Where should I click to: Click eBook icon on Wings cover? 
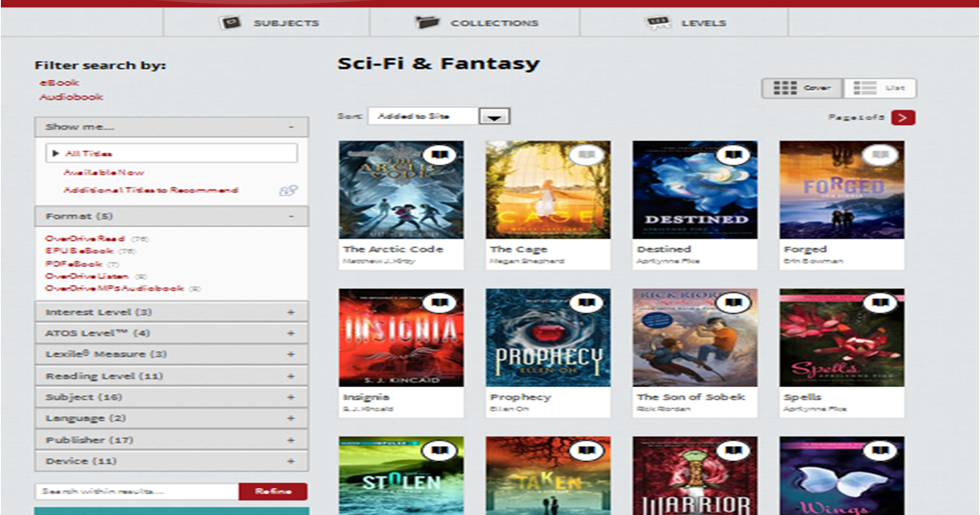pyautogui.click(x=881, y=450)
